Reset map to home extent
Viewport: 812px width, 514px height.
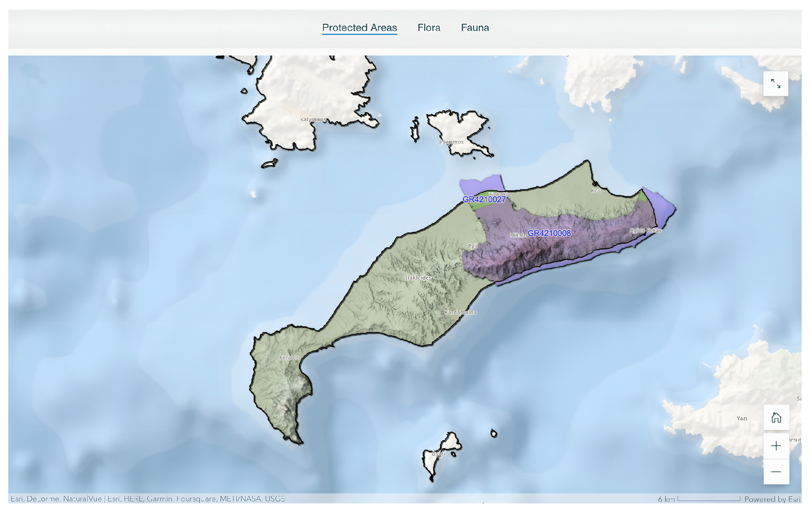[776, 417]
